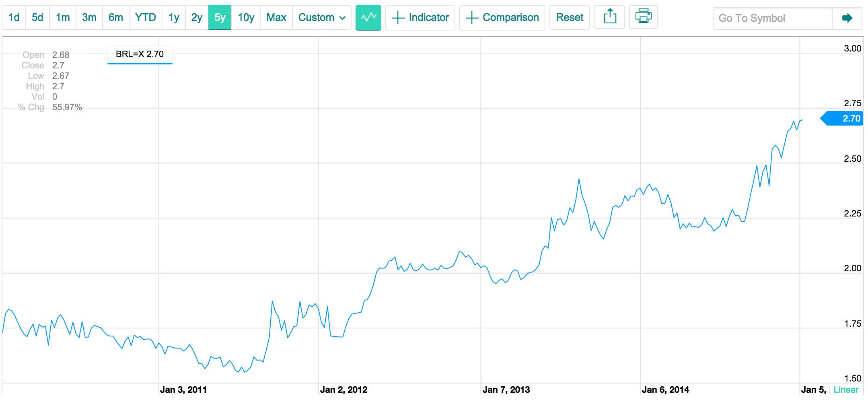Add a Comparison symbol

click(502, 17)
